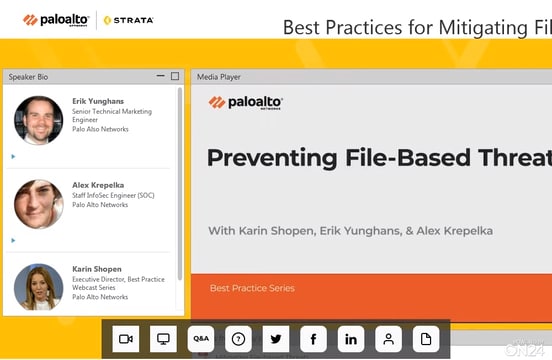Viewport: 552px width, 360px height.
Task: Expand Alex Krepelka bio arrow
Action: (13, 240)
